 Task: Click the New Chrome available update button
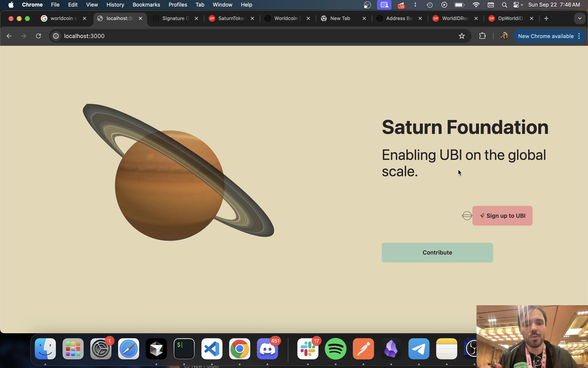[x=546, y=36]
